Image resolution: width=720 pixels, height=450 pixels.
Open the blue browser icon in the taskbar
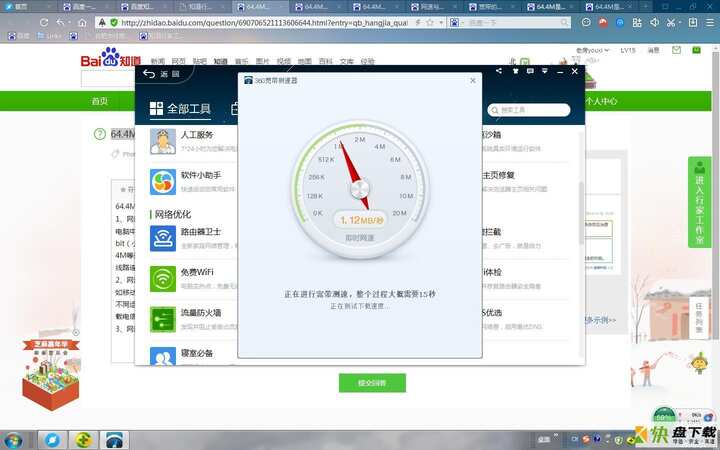pos(53,440)
